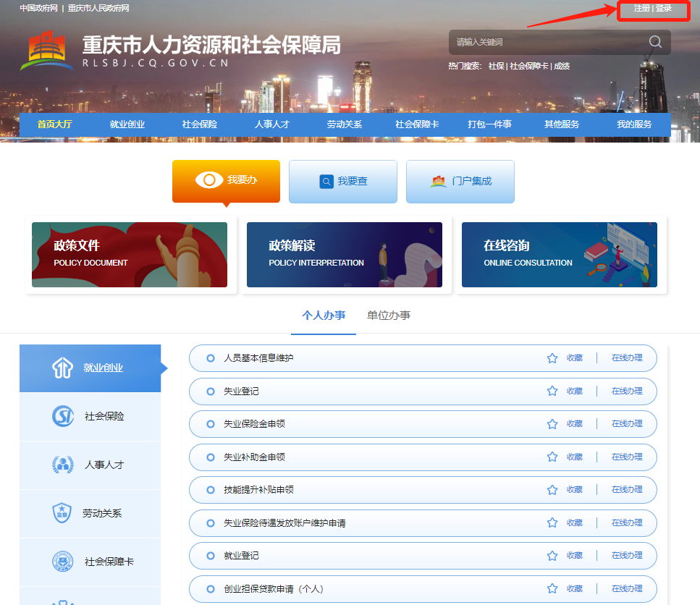This screenshot has height=605, width=700.
Task: Open the 政策文件 banner card
Action: point(130,255)
